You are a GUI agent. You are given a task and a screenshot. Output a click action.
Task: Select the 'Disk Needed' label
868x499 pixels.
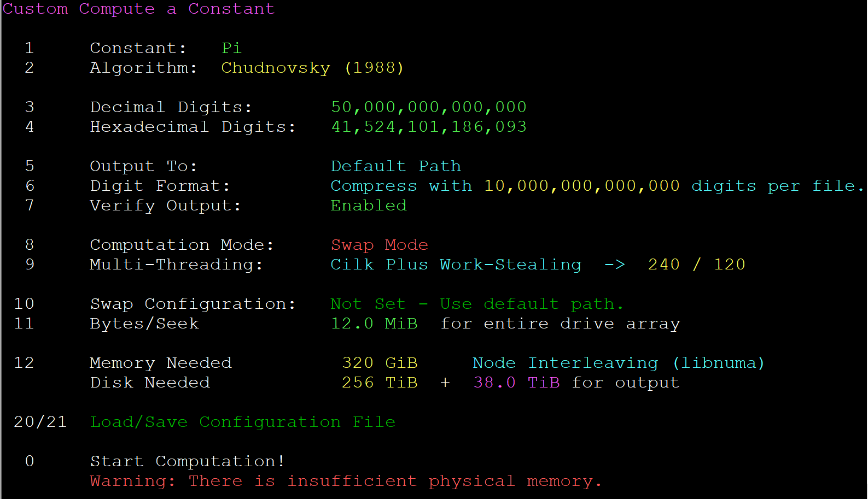150,383
